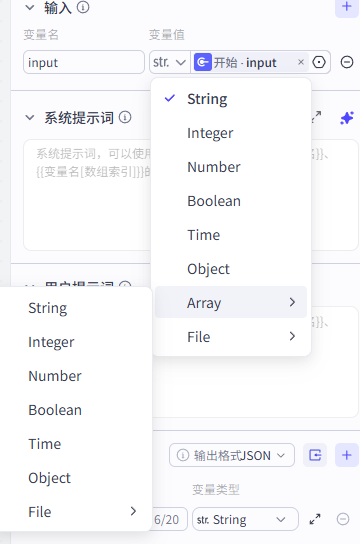Click info icon next to 输入 heading
360x544 pixels.
[x=83, y=7]
